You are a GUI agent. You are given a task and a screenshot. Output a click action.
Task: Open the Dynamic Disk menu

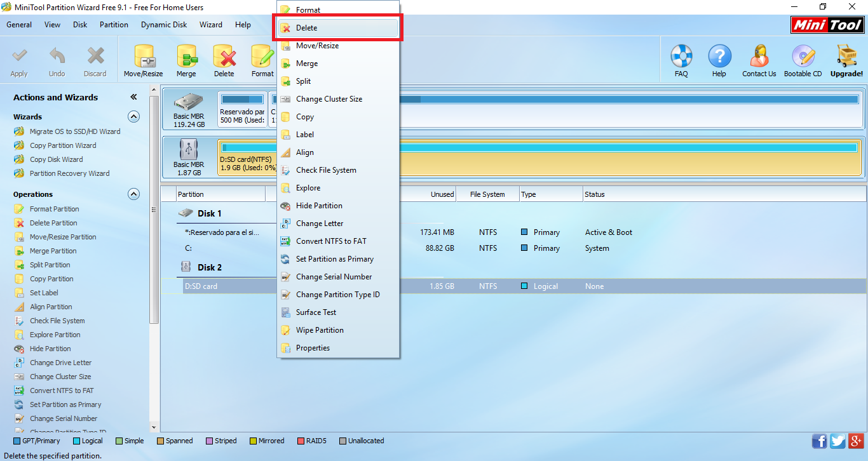(164, 25)
